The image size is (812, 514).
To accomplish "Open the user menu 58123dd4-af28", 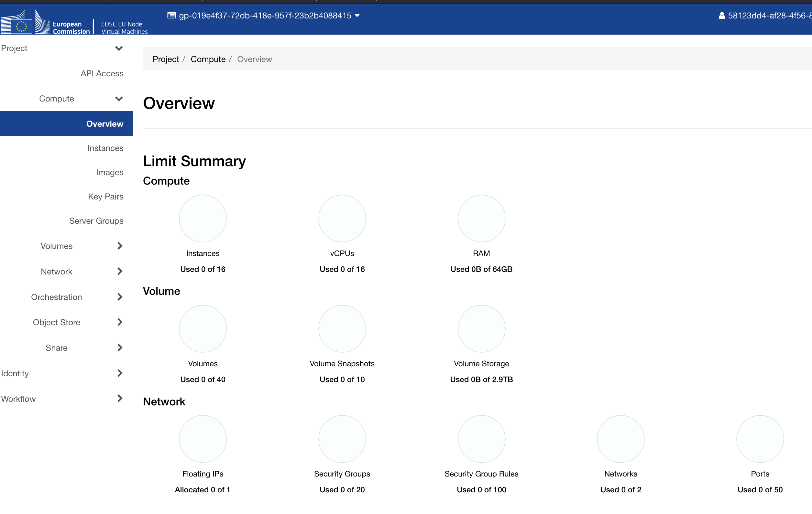I will pos(765,16).
